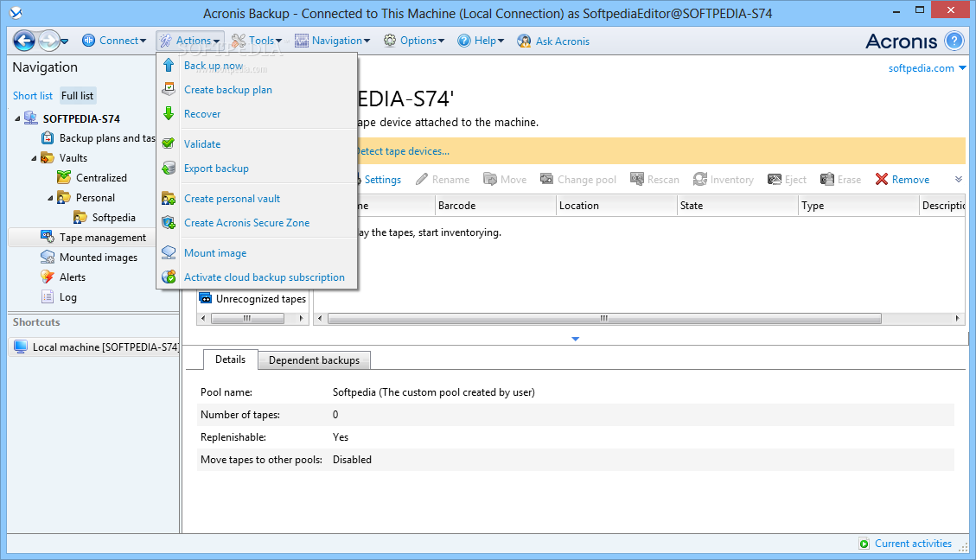976x560 pixels.
Task: Expand the toolbar overflow chevron
Action: tap(959, 179)
